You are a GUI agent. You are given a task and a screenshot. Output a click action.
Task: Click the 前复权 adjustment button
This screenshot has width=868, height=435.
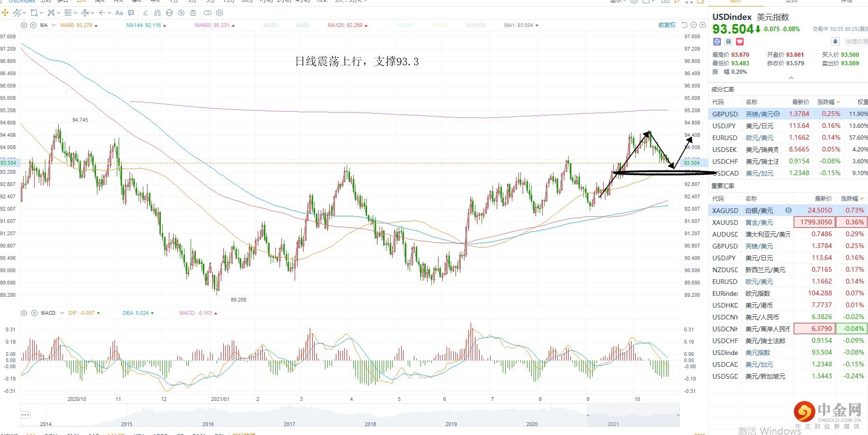pos(667,25)
